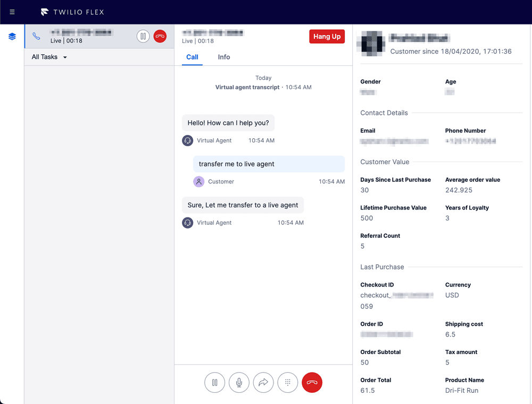Image resolution: width=532 pixels, height=404 pixels.
Task: Click the Customer avatar icon
Action: [199, 181]
